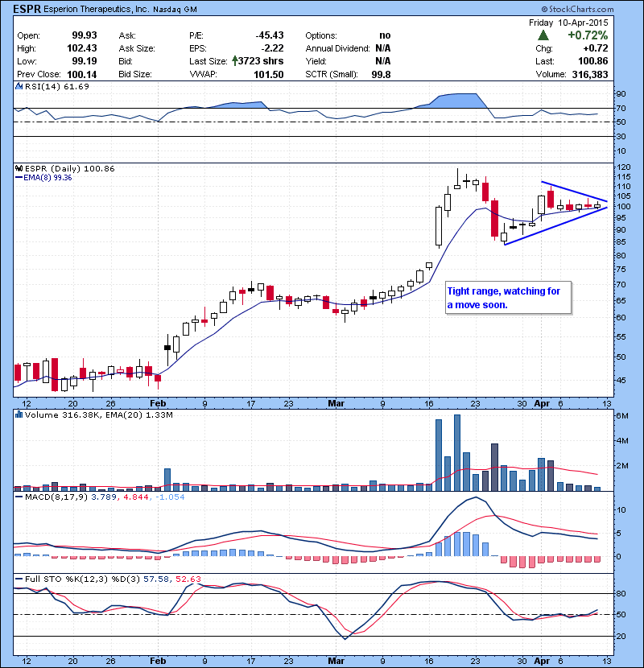Click the VWAP value 101.50
This screenshot has height=668, width=644.
click(x=269, y=74)
